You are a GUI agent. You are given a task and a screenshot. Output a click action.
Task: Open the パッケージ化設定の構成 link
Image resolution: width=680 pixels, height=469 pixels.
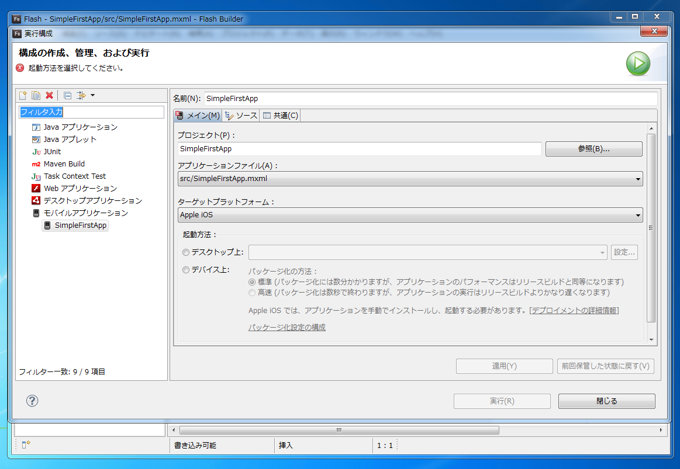coord(287,328)
